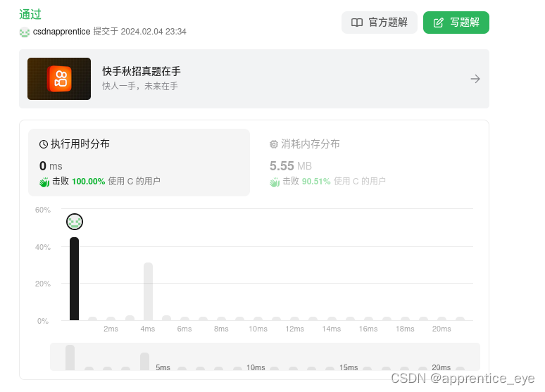Click the clapping hands icon beside 100.00%
Image resolution: width=545 pixels, height=392 pixels.
pyautogui.click(x=44, y=182)
